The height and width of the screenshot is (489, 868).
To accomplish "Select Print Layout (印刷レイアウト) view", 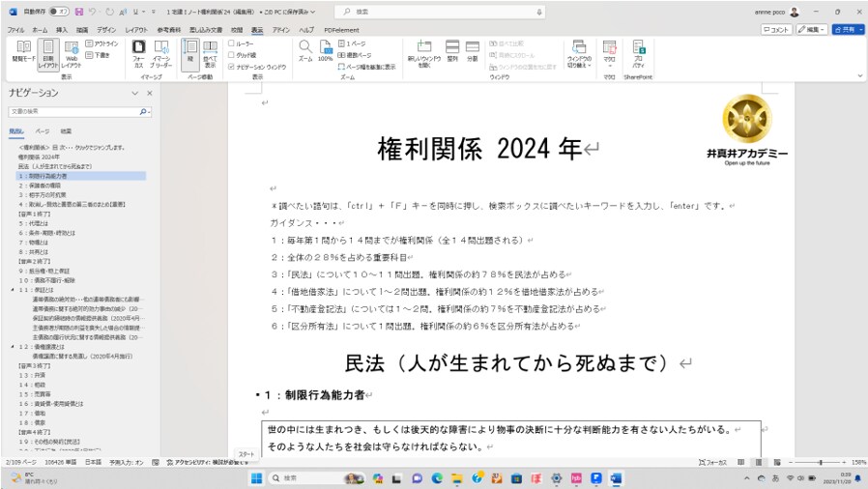I will (48, 54).
